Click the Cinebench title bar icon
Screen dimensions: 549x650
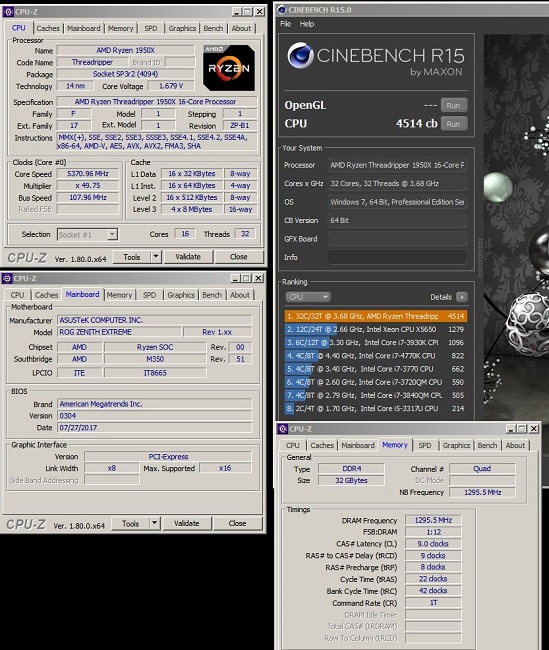[x=282, y=10]
